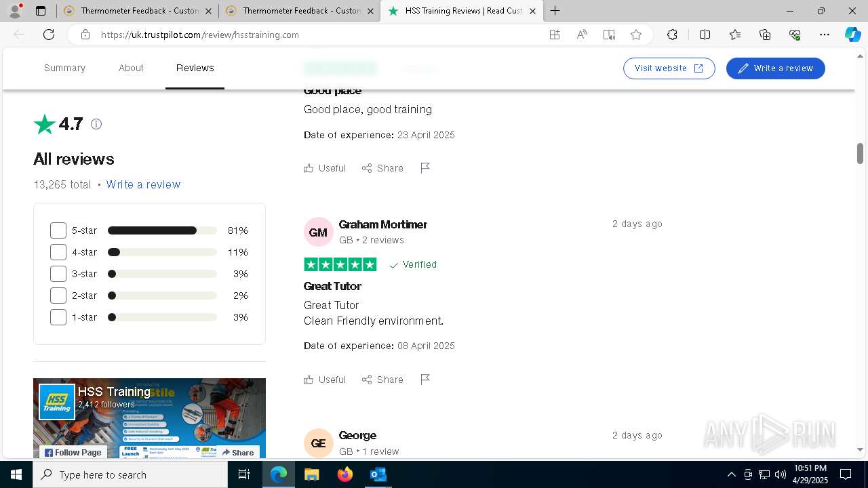Click Share on HSS Training Facebook widget

237,452
